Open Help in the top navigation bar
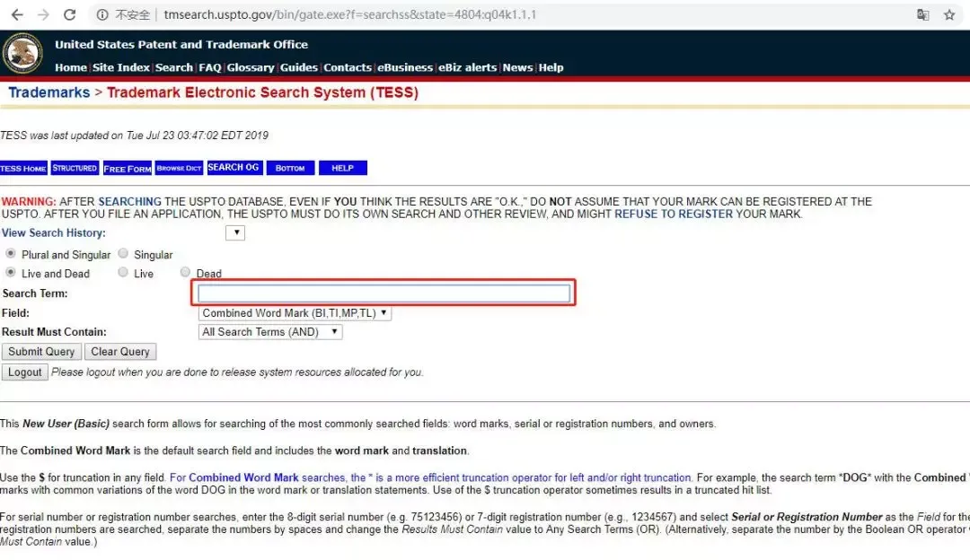Screen dimensions: 970x560 pos(551,67)
